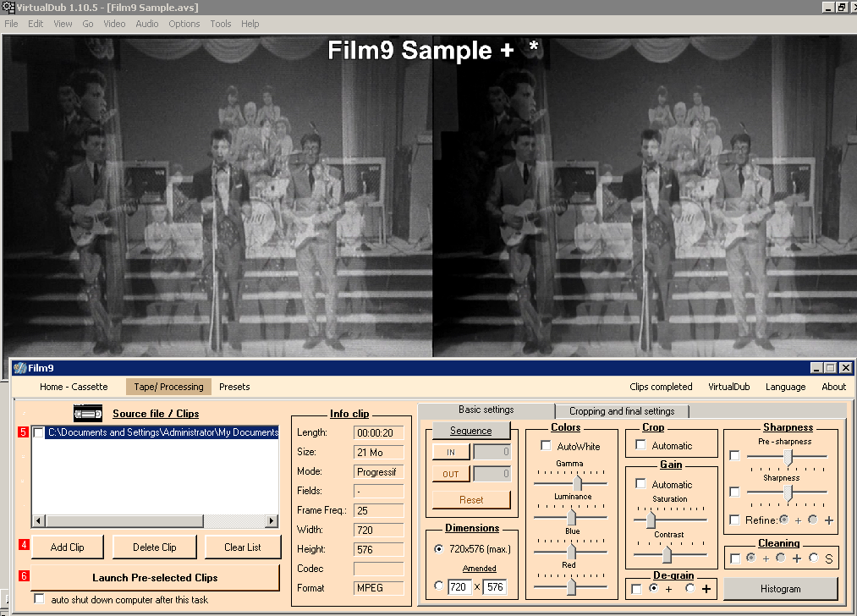
Task: Click the Source file / Clips heading link
Action: coord(156,414)
